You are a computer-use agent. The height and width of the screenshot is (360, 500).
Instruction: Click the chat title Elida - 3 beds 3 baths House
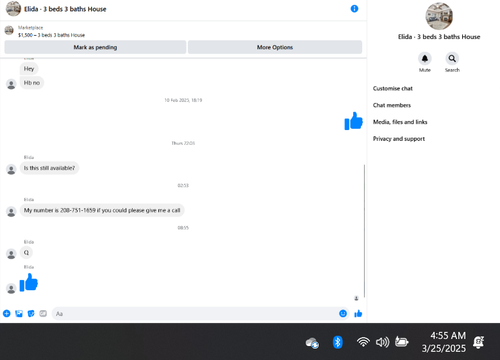65,9
